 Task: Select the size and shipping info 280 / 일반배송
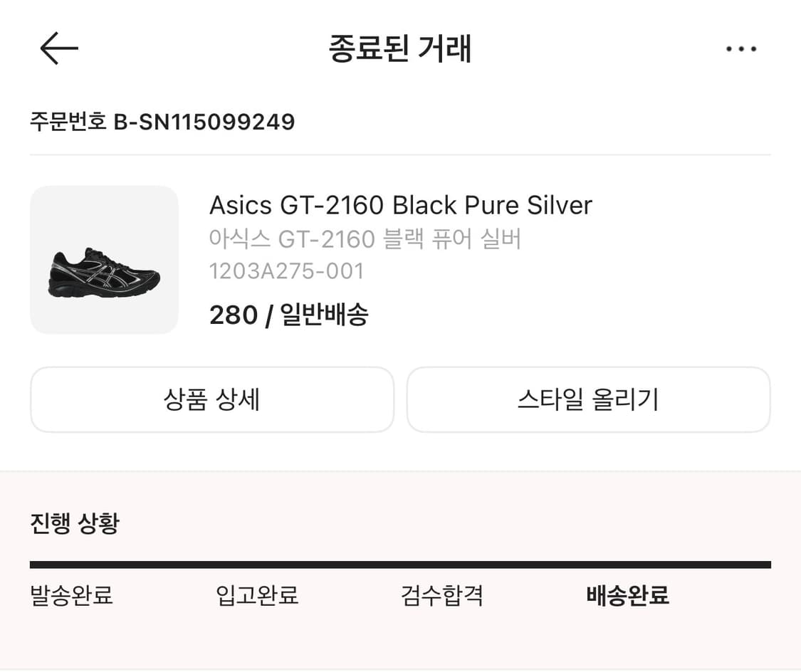289,314
